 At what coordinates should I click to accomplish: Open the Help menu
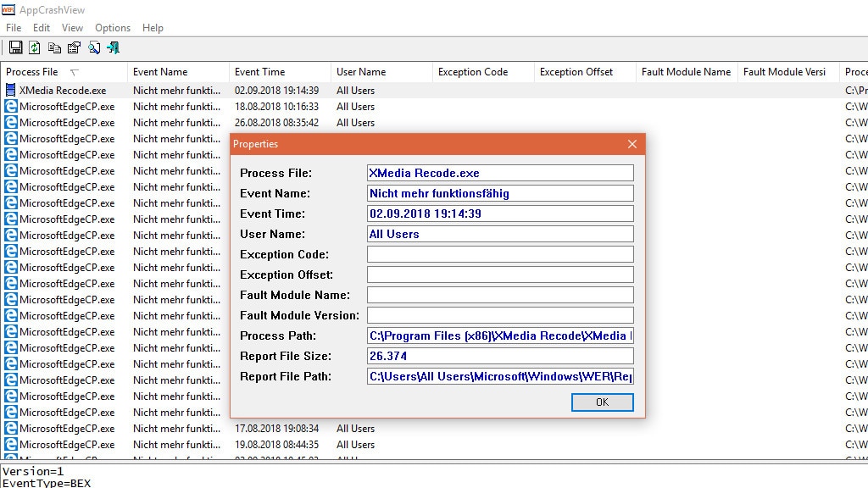(x=153, y=27)
